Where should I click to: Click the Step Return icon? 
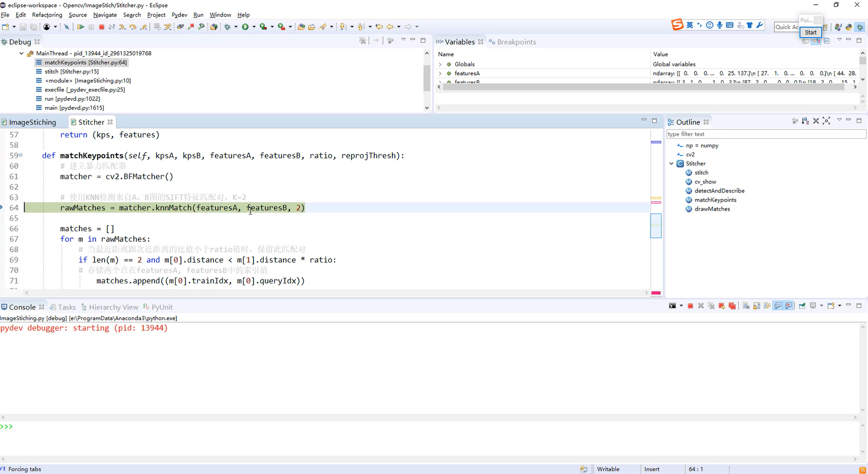(x=144, y=27)
